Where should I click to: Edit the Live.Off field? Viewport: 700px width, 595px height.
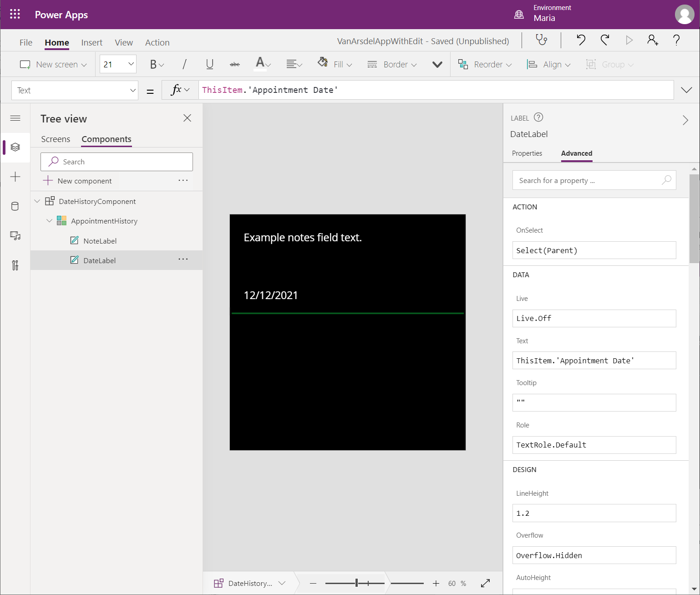[594, 318]
